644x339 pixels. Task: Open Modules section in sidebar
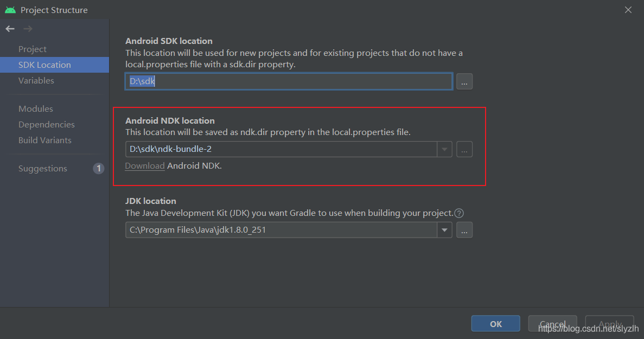pos(36,109)
